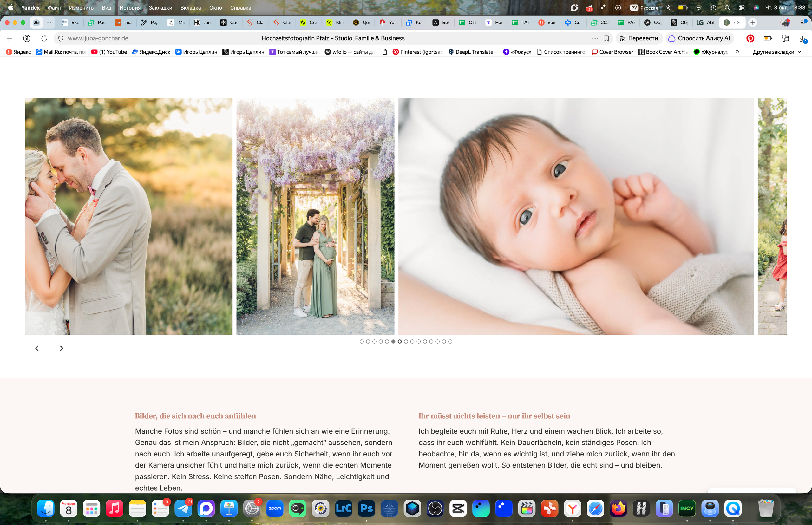
Task: Open the three-dots page menu in address bar
Action: [x=595, y=38]
